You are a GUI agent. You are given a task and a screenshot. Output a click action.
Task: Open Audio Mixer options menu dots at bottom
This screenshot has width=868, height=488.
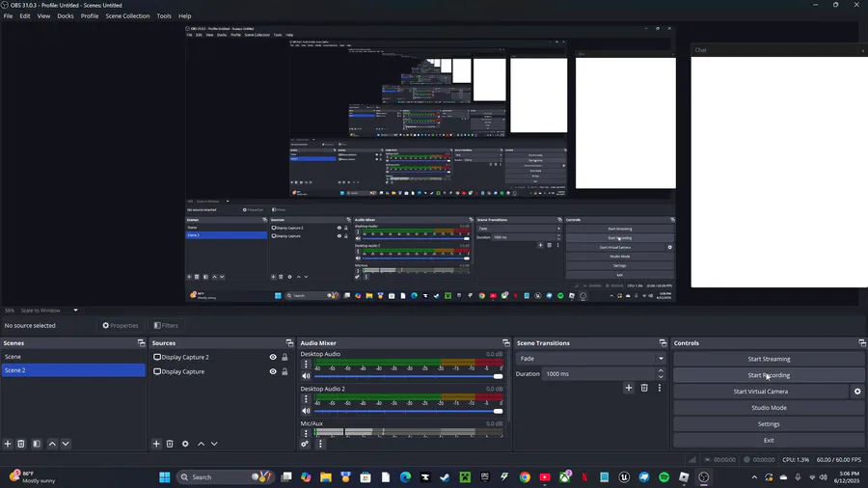[x=320, y=444]
